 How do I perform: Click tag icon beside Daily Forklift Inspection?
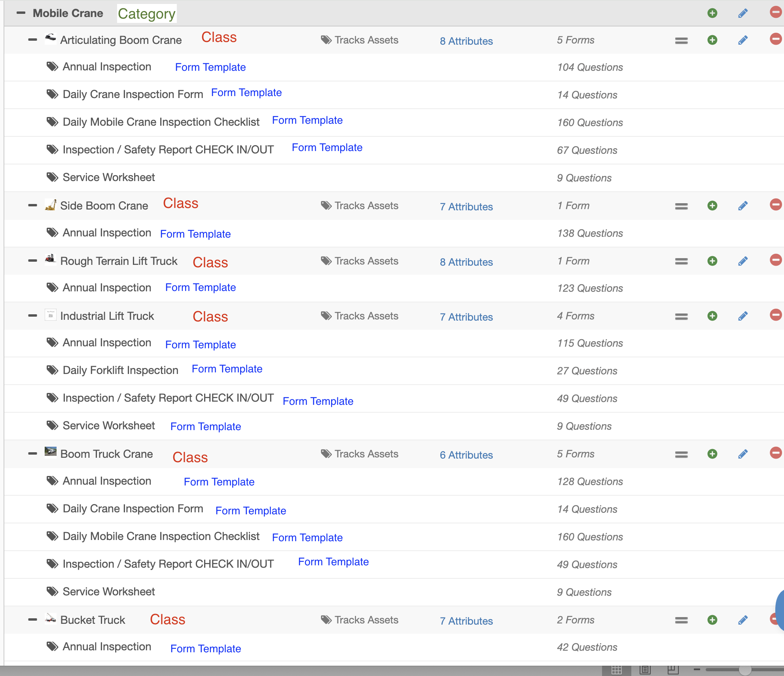(x=52, y=370)
